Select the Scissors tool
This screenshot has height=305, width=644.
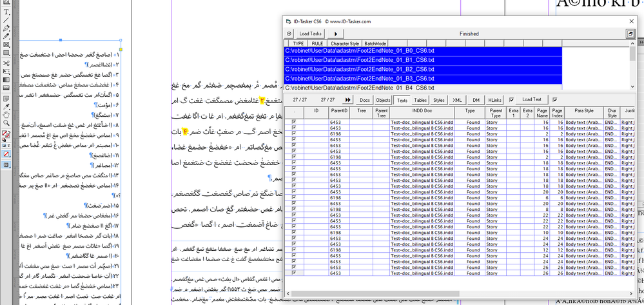(6, 63)
